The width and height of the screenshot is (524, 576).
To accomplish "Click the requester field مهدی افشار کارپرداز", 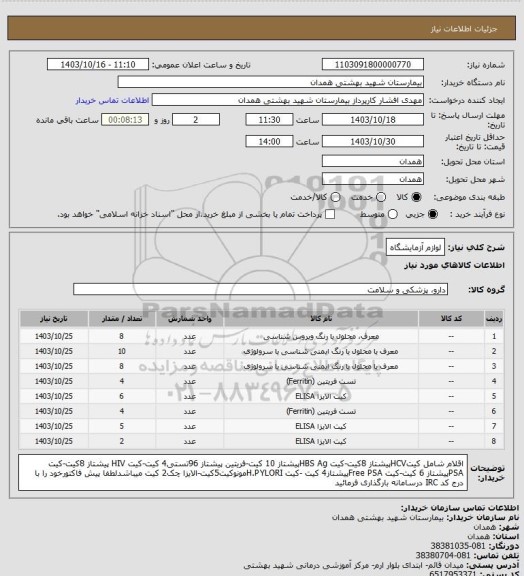I will (x=288, y=100).
